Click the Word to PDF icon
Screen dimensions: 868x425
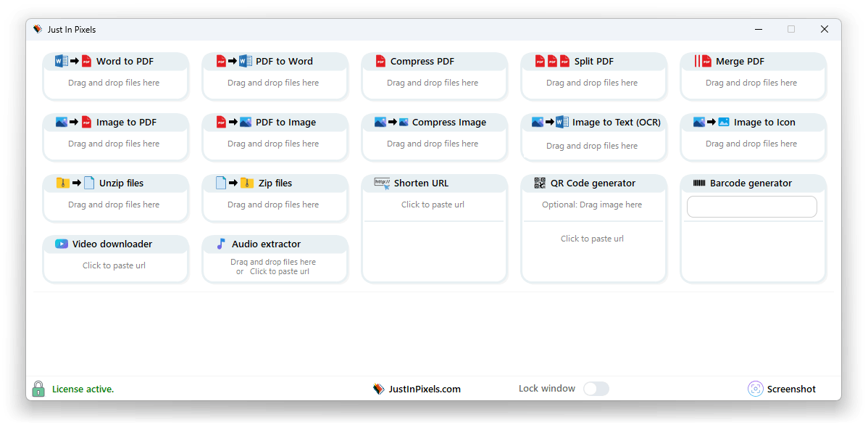point(73,62)
